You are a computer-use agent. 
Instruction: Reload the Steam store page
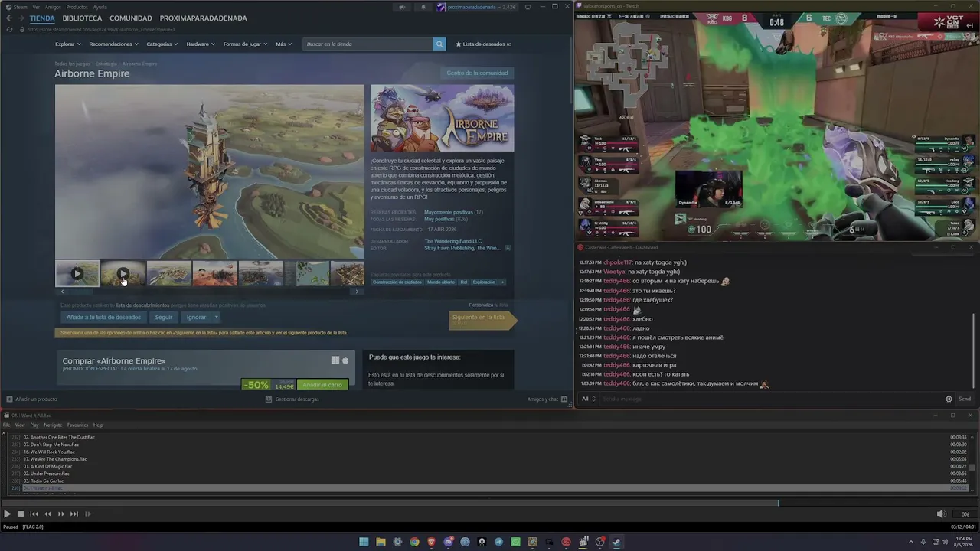coord(10,29)
